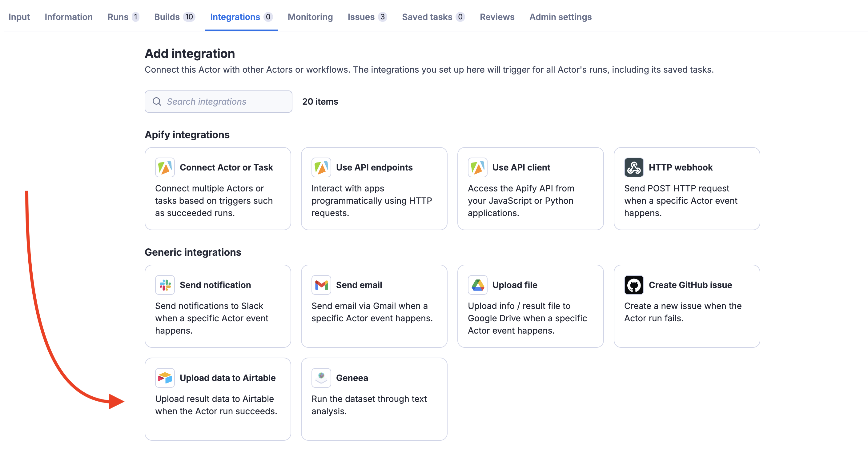868x453 pixels.
Task: Select the Gmail icon on Send email card
Action: [x=321, y=284]
